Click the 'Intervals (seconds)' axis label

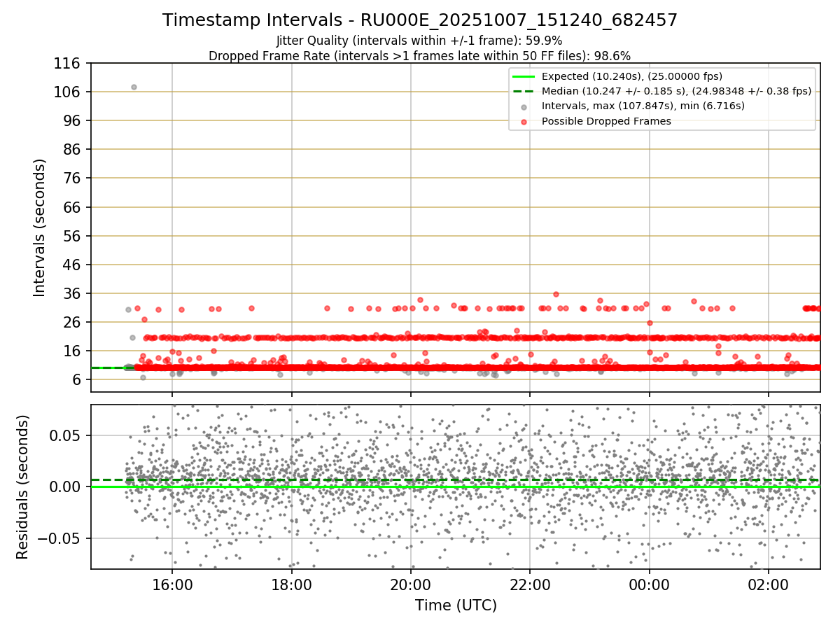40,227
